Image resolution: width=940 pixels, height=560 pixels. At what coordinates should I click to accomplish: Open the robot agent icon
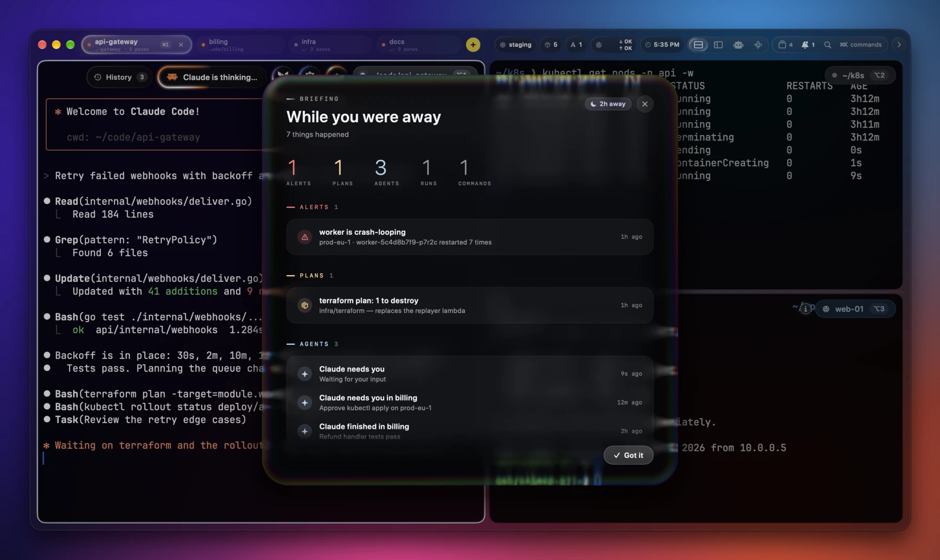(x=738, y=45)
